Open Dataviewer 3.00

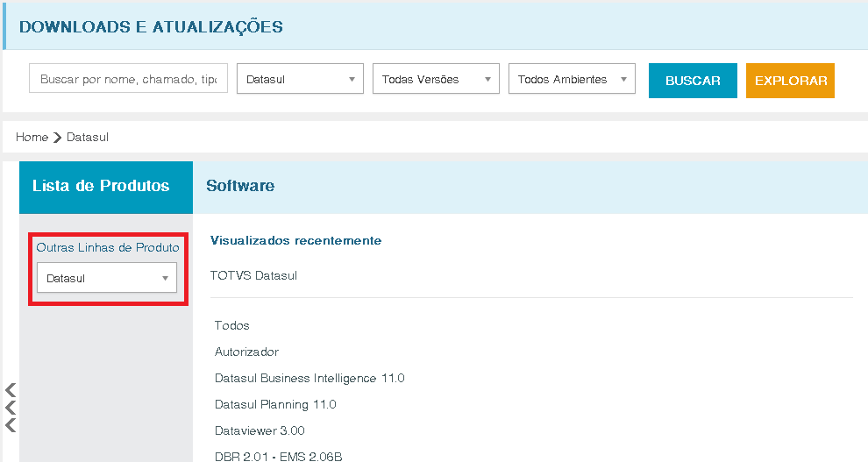coord(260,430)
